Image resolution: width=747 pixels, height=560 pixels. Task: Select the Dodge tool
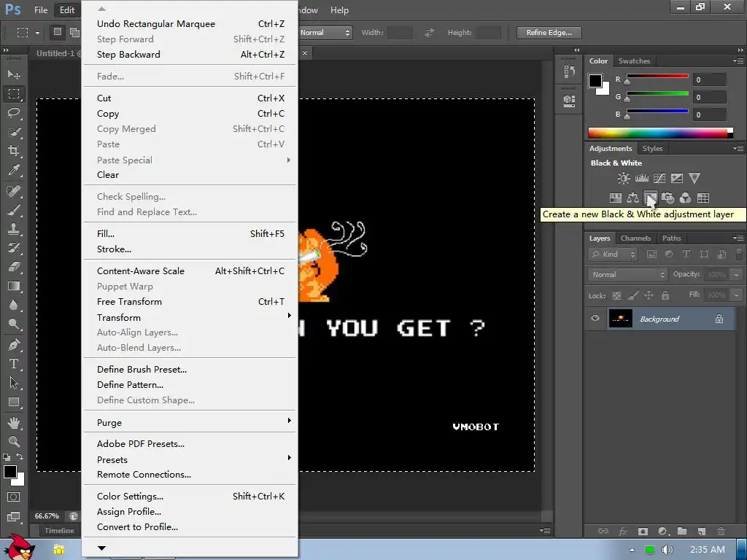tap(14, 324)
